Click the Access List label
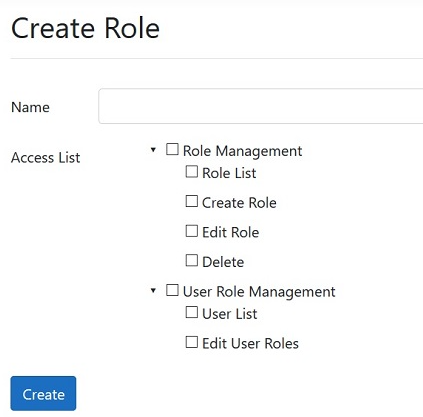423x417 pixels. pos(46,158)
